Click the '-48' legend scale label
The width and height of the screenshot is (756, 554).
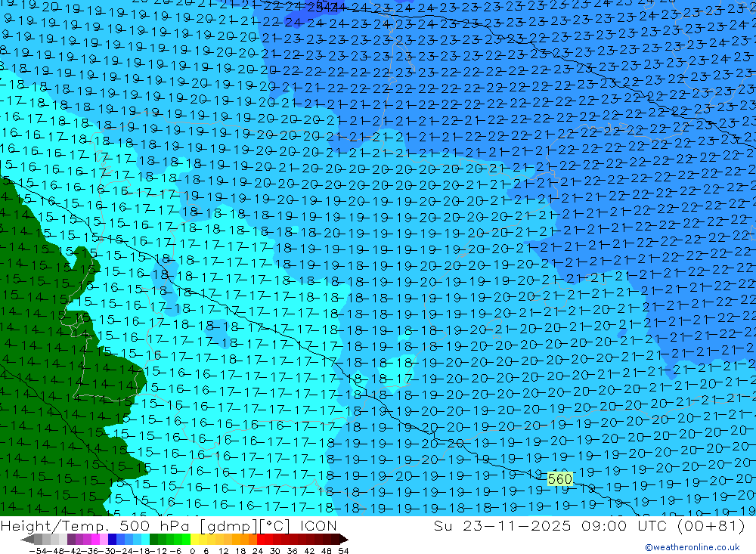point(55,551)
